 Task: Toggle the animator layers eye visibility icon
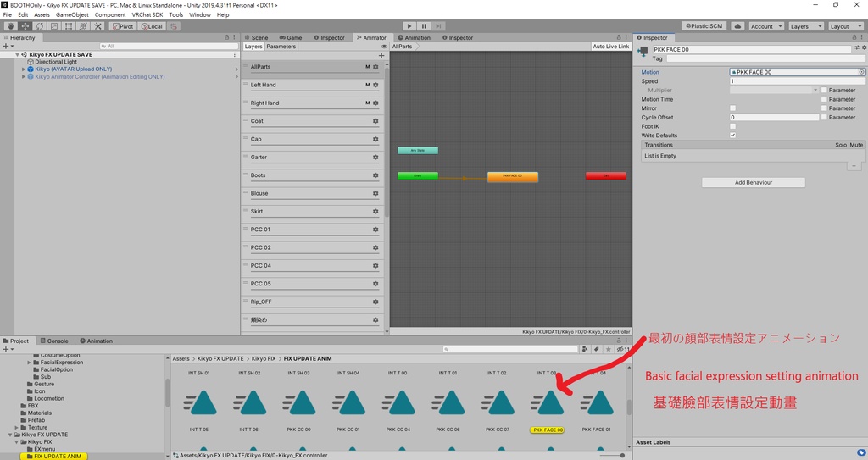tap(384, 47)
